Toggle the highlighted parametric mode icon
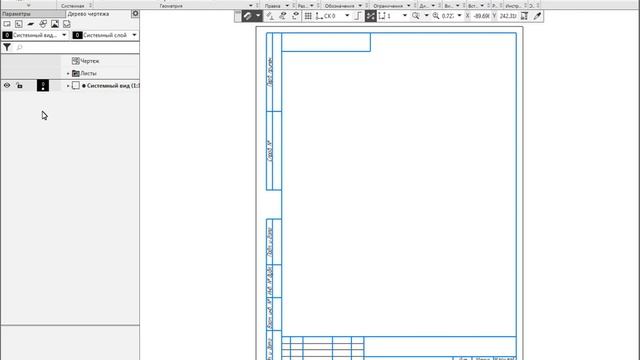The image size is (640, 360). (x=371, y=16)
